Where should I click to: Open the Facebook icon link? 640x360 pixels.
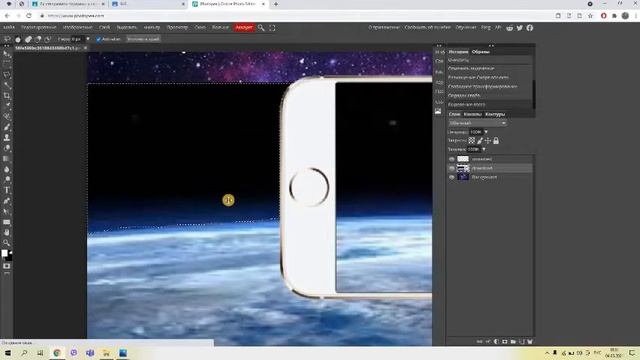tap(530, 28)
